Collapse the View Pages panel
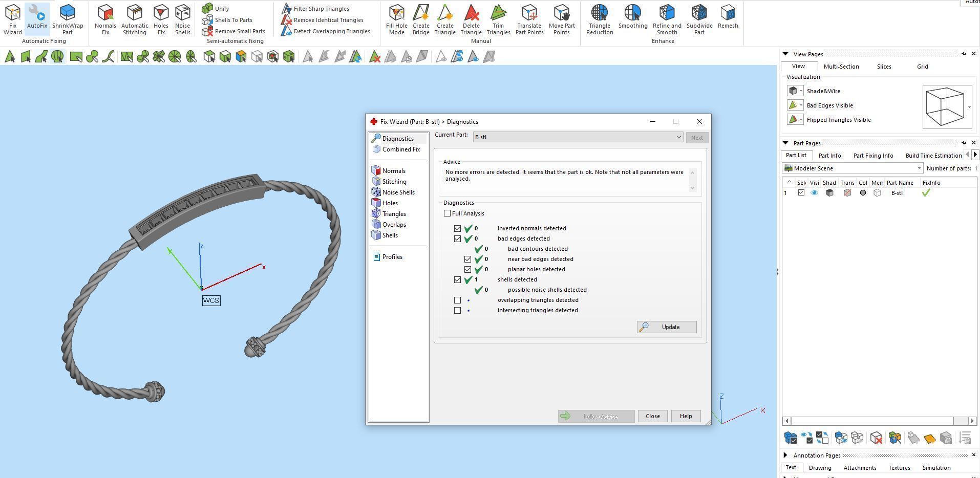This screenshot has height=478, width=980. [x=785, y=54]
